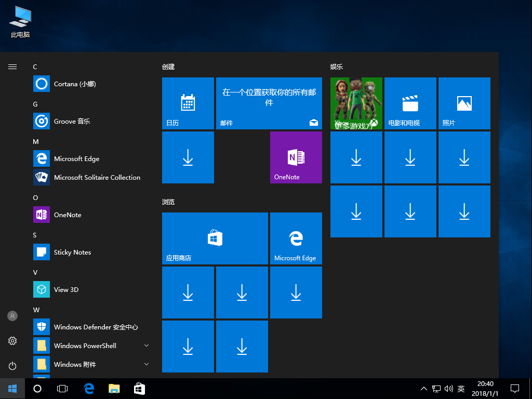The width and height of the screenshot is (532, 399).
Task: Open the Windows 附件 folder entry
Action: pos(91,364)
